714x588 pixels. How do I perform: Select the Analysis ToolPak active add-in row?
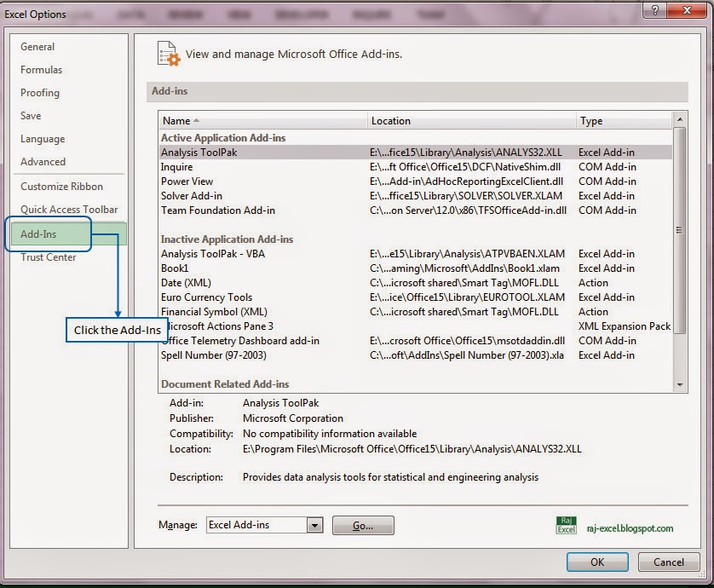(416, 153)
